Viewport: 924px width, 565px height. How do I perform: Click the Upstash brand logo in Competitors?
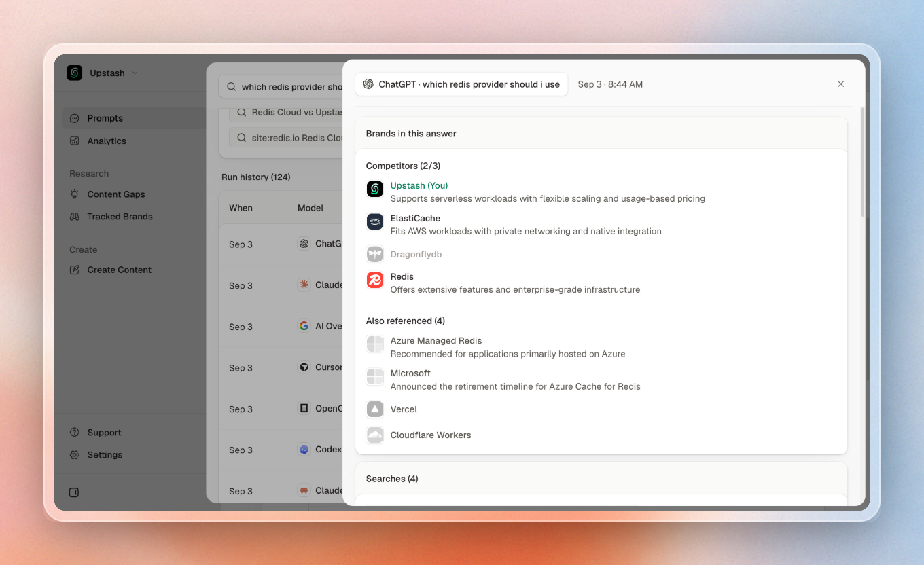(x=375, y=189)
